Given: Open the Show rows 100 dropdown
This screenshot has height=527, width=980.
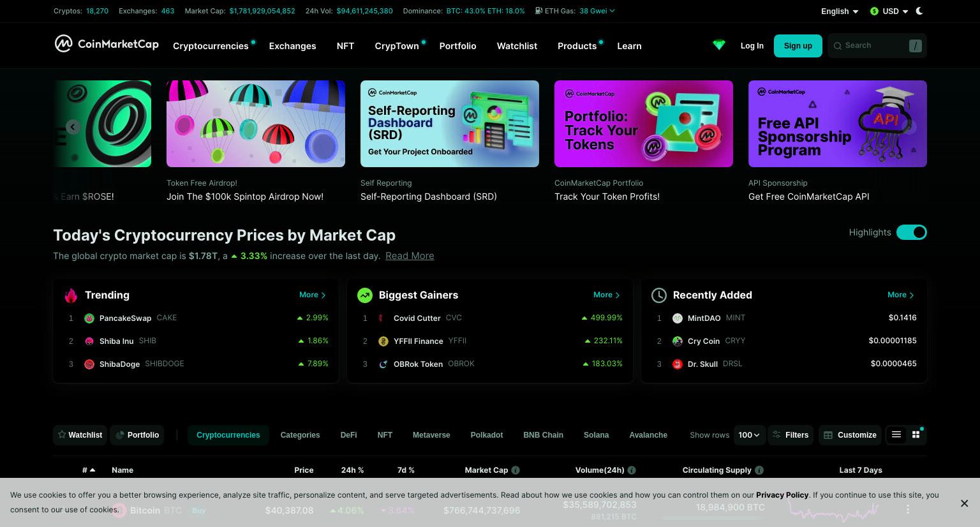Looking at the screenshot, I should click(749, 434).
